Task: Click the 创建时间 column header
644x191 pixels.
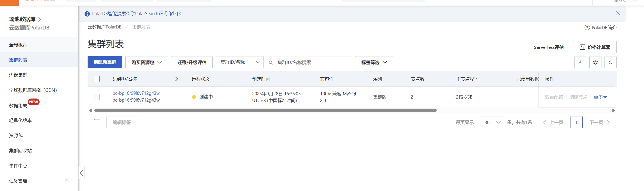Action: click(x=261, y=79)
